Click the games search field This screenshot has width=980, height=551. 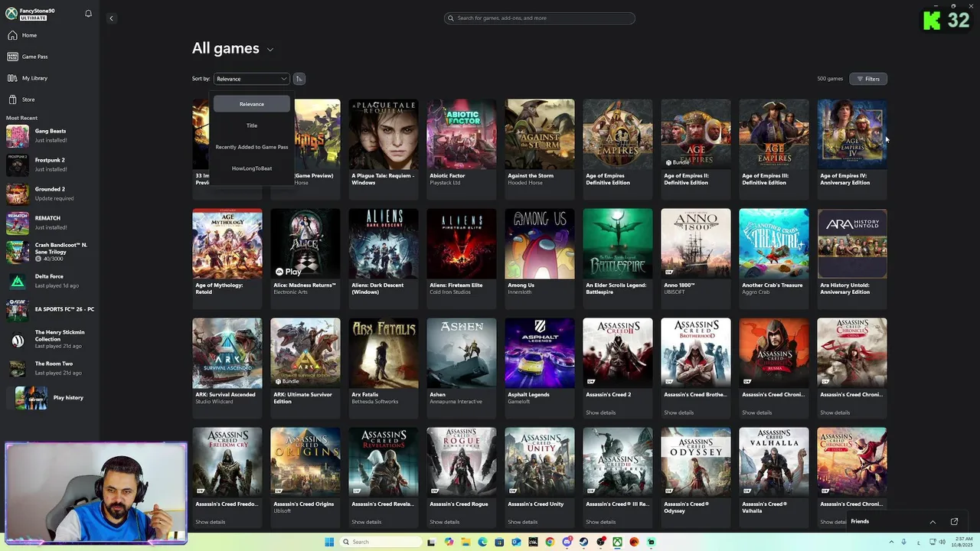click(540, 18)
